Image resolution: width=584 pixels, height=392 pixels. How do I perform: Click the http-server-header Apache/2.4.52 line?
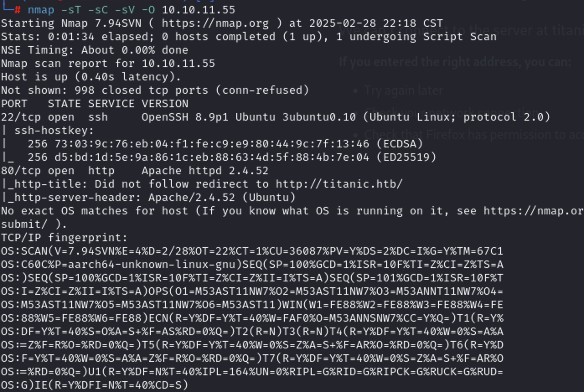click(148, 198)
